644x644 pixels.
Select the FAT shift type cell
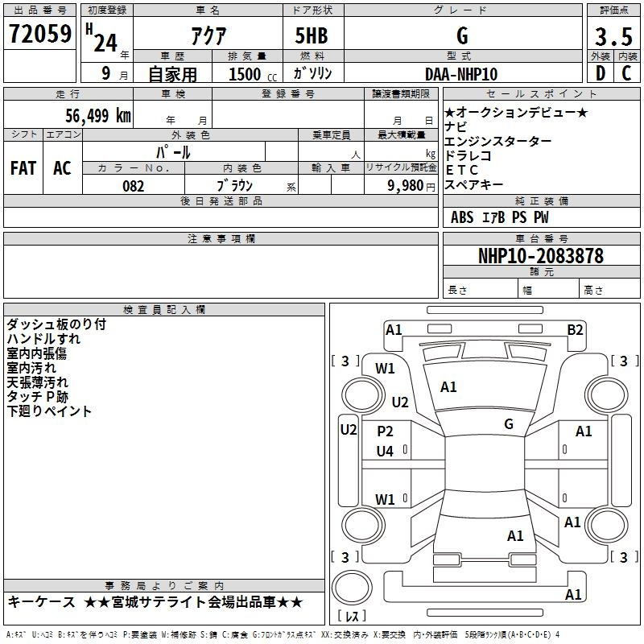point(23,168)
